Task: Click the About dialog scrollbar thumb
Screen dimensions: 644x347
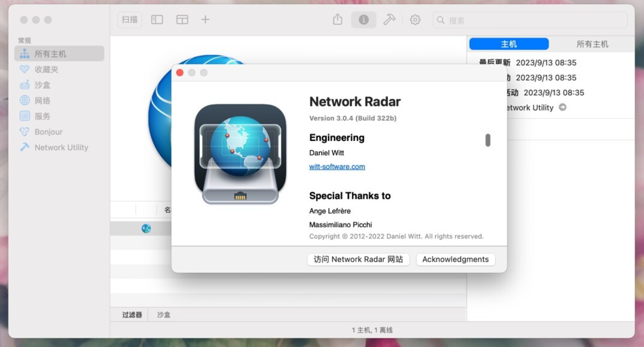Action: 488,140
